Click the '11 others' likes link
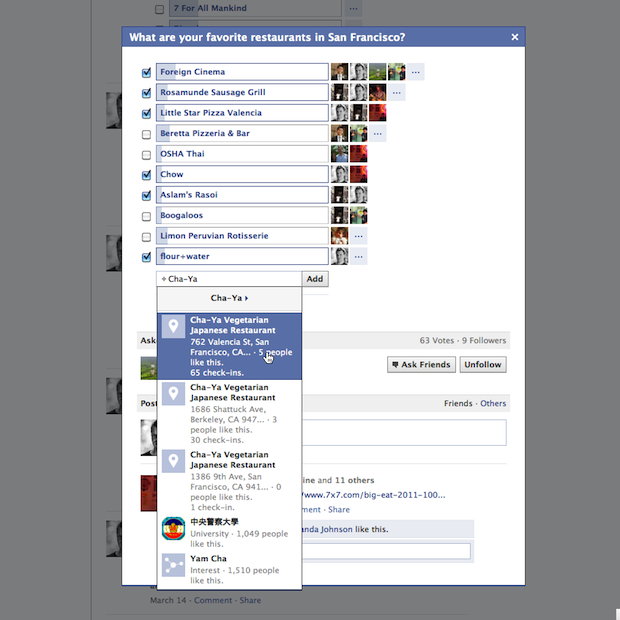This screenshot has width=620, height=620. [354, 480]
